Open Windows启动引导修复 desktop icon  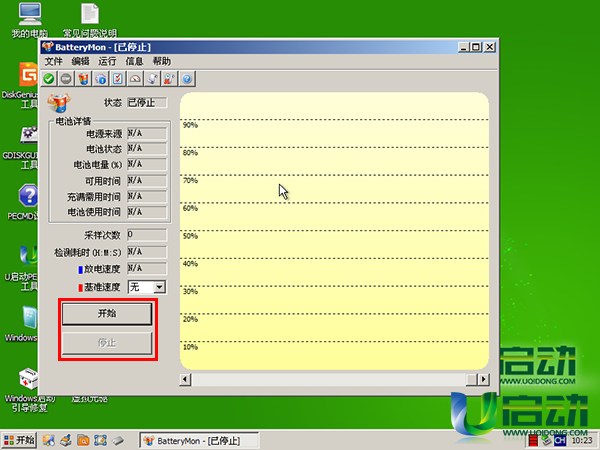[x=29, y=379]
